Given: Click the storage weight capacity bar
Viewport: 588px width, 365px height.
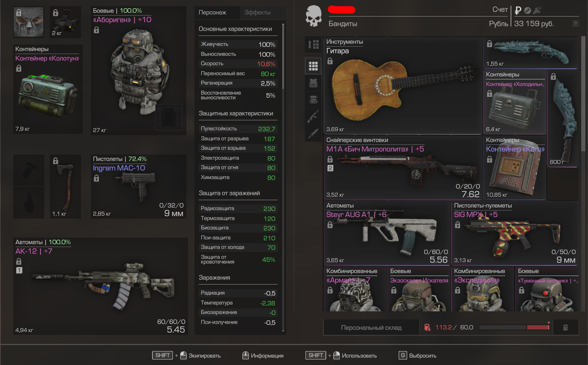Looking at the screenshot, I should [x=514, y=327].
